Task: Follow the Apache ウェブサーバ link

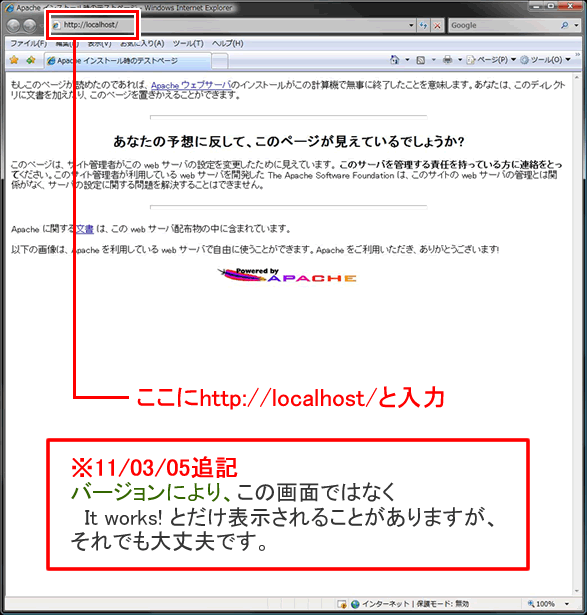Action: [191, 85]
